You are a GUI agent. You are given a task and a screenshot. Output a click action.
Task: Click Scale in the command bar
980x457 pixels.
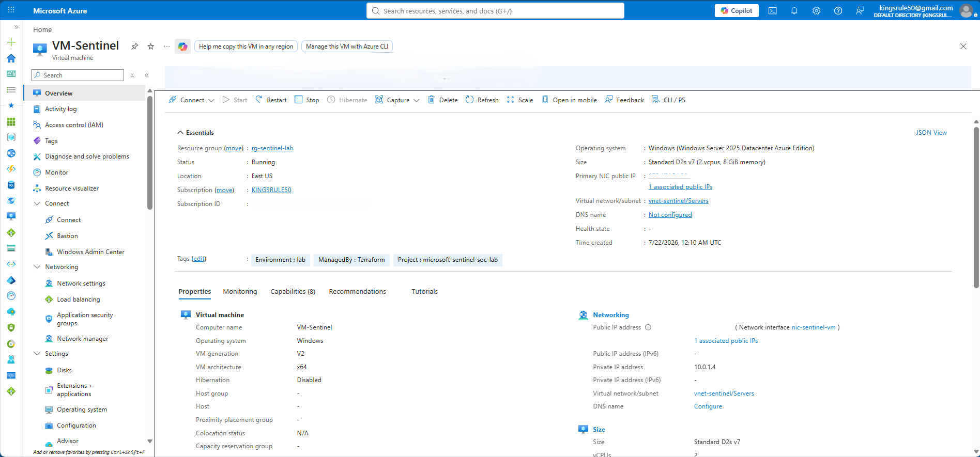tap(520, 100)
